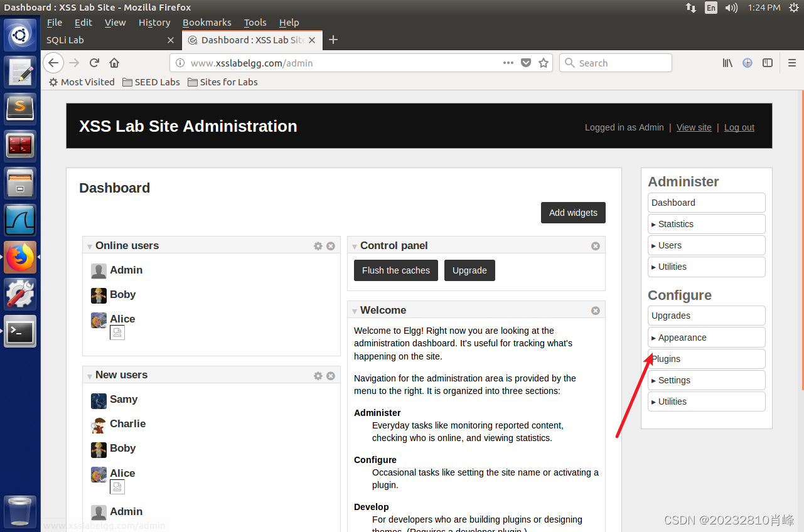The height and width of the screenshot is (532, 804).
Task: Open Samy's avatar in New users
Action: (x=99, y=401)
